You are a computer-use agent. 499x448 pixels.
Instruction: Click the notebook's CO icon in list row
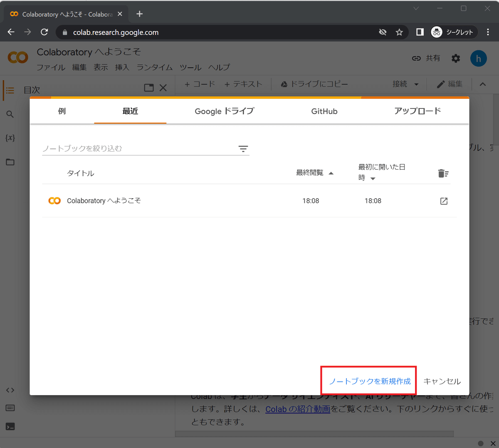point(54,201)
